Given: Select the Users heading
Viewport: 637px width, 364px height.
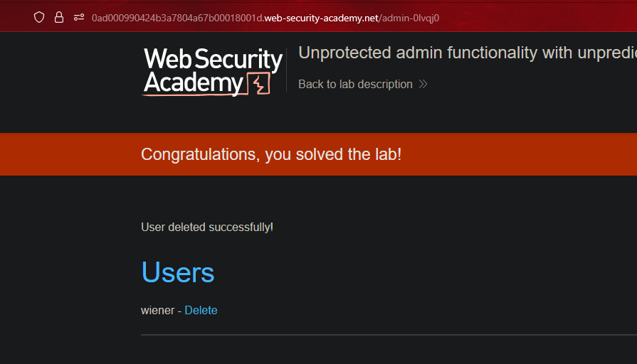Looking at the screenshot, I should pos(178,272).
